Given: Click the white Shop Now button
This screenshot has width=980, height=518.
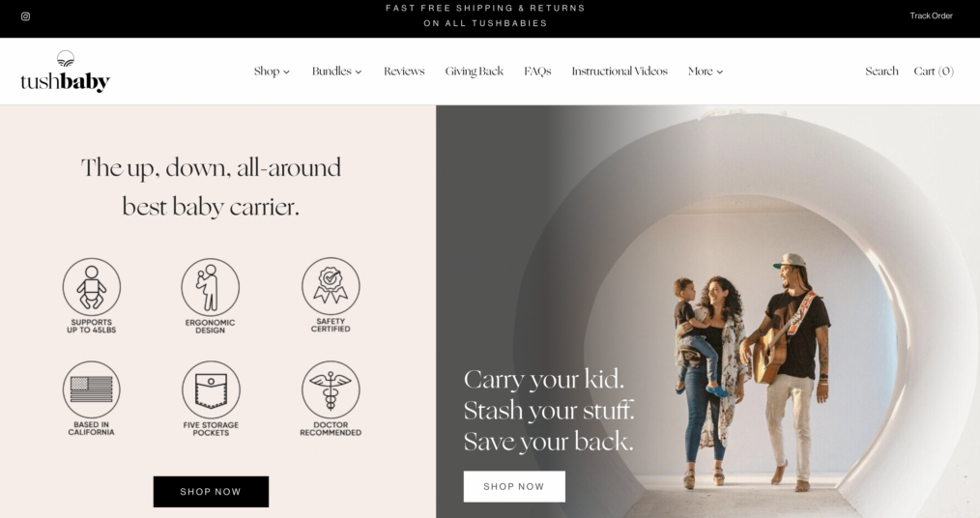Looking at the screenshot, I should (514, 486).
